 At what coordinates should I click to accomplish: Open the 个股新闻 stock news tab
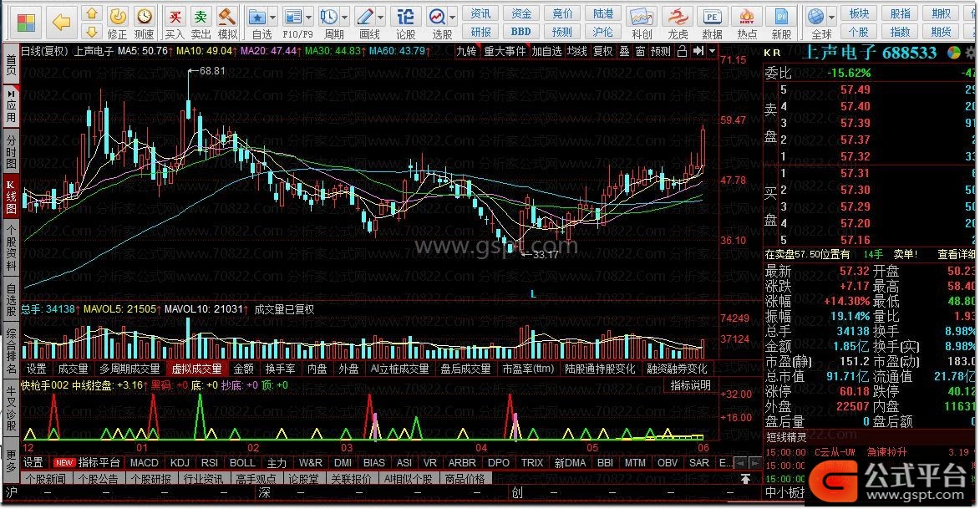click(x=46, y=479)
